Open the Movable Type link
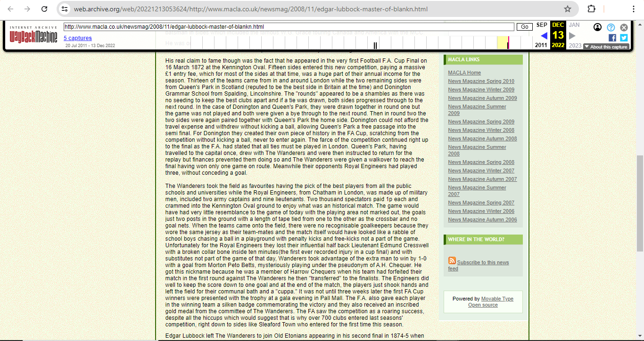 [x=497, y=299]
